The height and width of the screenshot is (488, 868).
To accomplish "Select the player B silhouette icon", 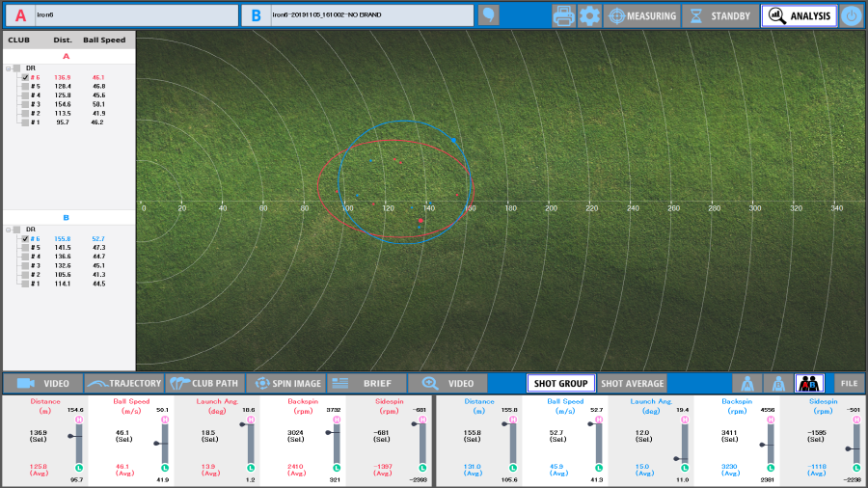I will [x=778, y=383].
